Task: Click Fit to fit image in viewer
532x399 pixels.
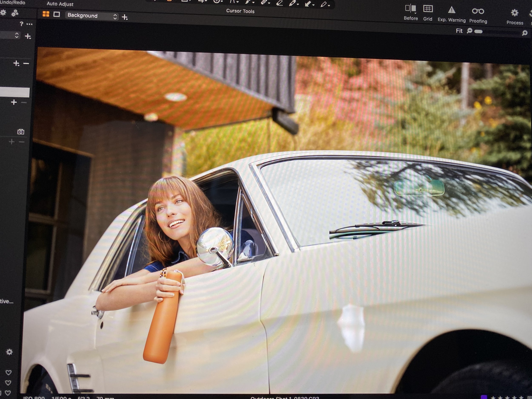Action: (x=459, y=31)
